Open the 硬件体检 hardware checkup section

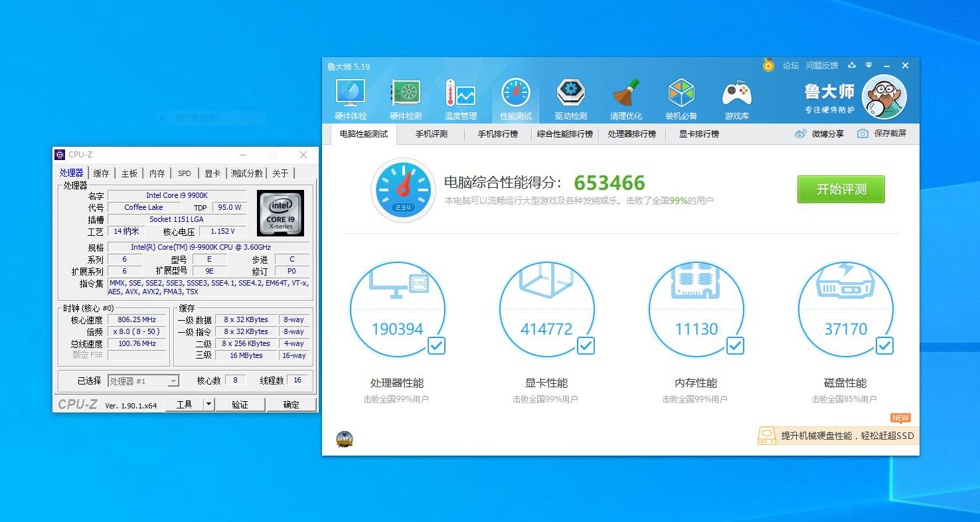(351, 100)
